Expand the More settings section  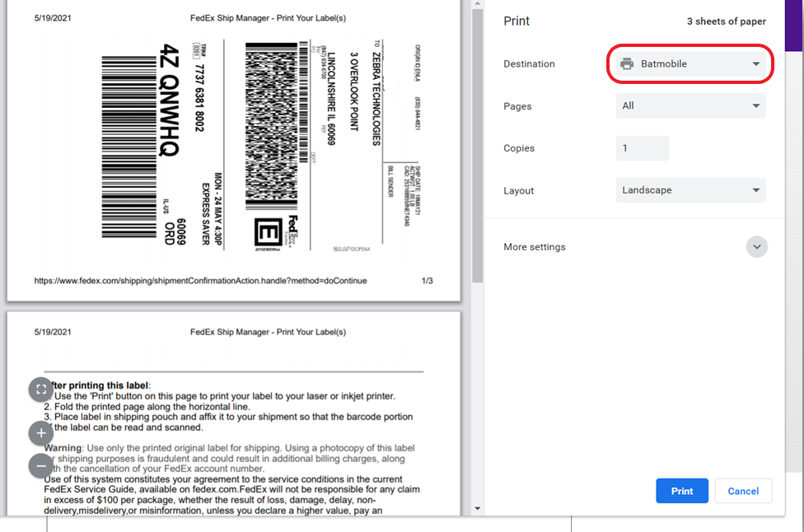tap(534, 246)
